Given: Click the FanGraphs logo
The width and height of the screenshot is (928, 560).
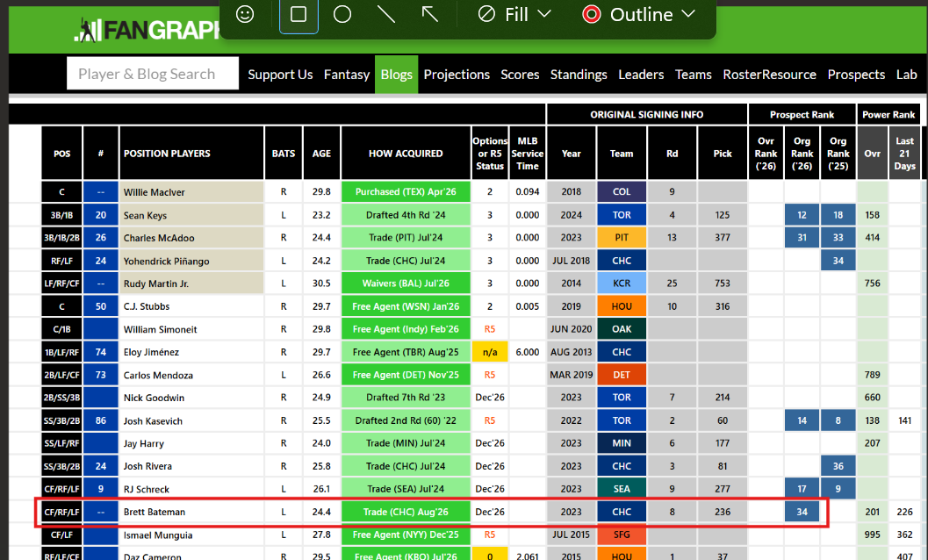Looking at the screenshot, I should 147,30.
